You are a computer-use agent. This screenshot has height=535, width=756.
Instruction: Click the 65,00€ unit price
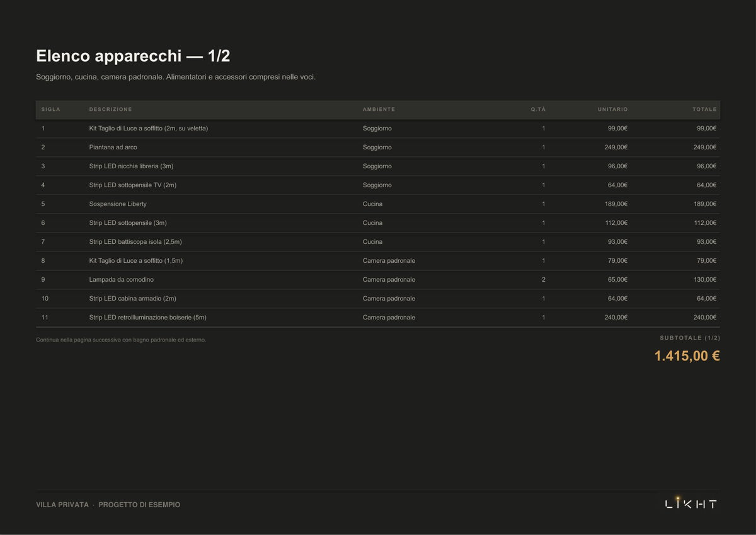(618, 280)
